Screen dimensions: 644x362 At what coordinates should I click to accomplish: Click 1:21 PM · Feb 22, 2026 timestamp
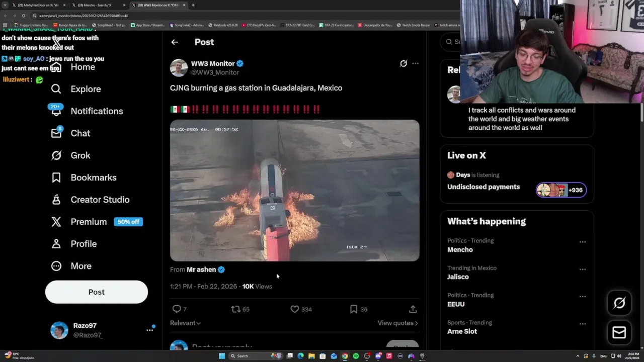coord(203,286)
